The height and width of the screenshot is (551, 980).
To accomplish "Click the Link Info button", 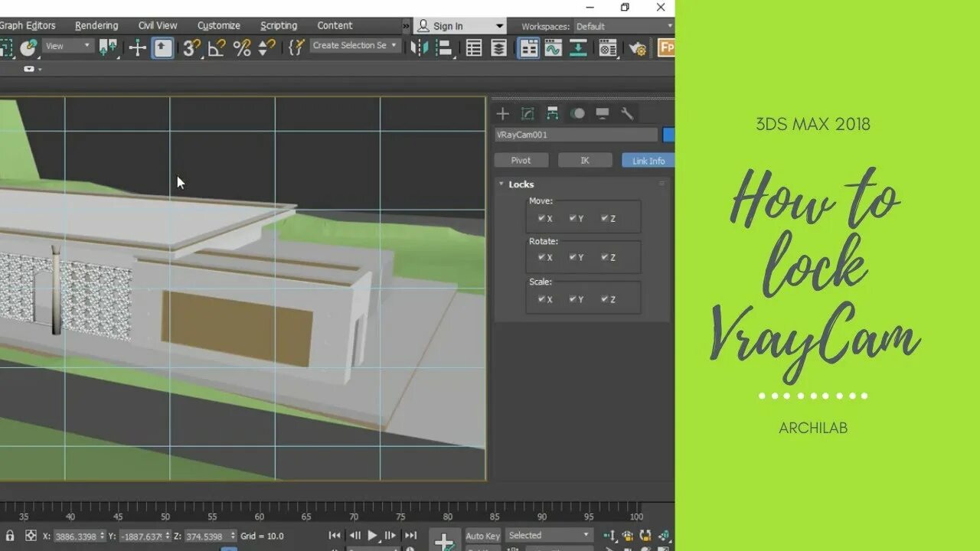I will (648, 161).
